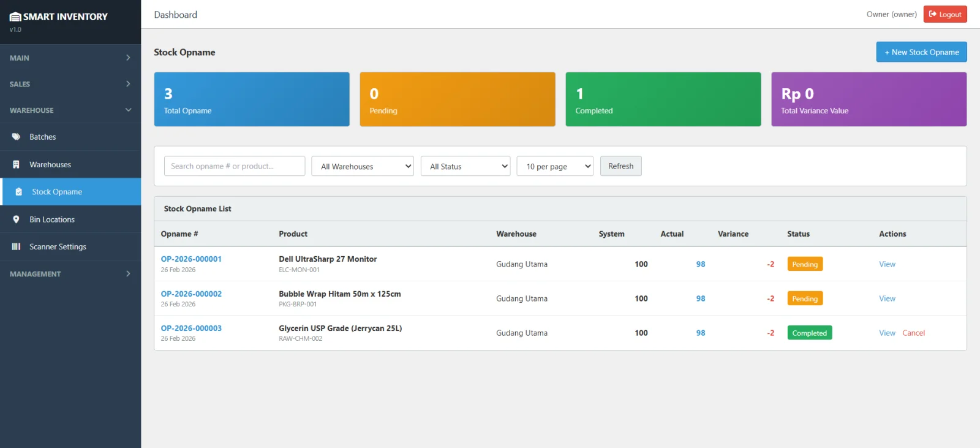Open the All Status filter dropdown
Viewport: 980px width, 448px height.
[466, 166]
